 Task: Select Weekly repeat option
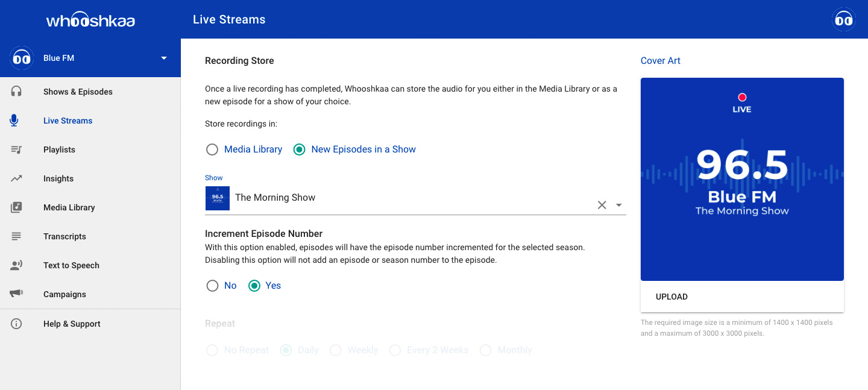336,350
